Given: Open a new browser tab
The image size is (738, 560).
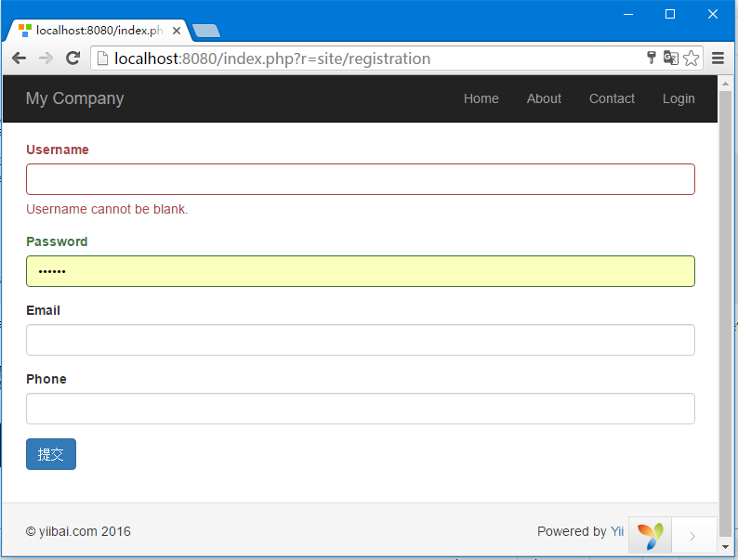Looking at the screenshot, I should 206,31.
